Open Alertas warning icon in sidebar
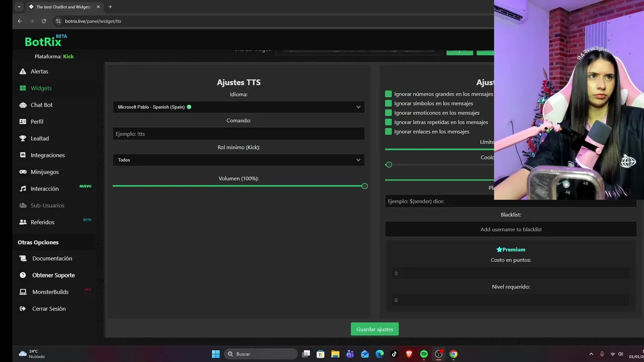The width and height of the screenshot is (644, 362). coord(23,71)
